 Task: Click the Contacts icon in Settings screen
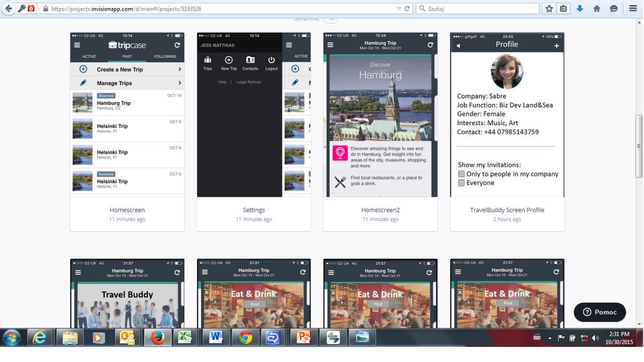[250, 60]
